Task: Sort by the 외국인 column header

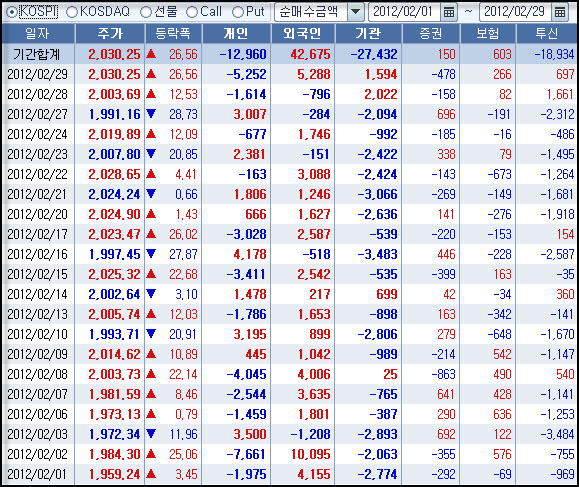Action: pyautogui.click(x=303, y=34)
